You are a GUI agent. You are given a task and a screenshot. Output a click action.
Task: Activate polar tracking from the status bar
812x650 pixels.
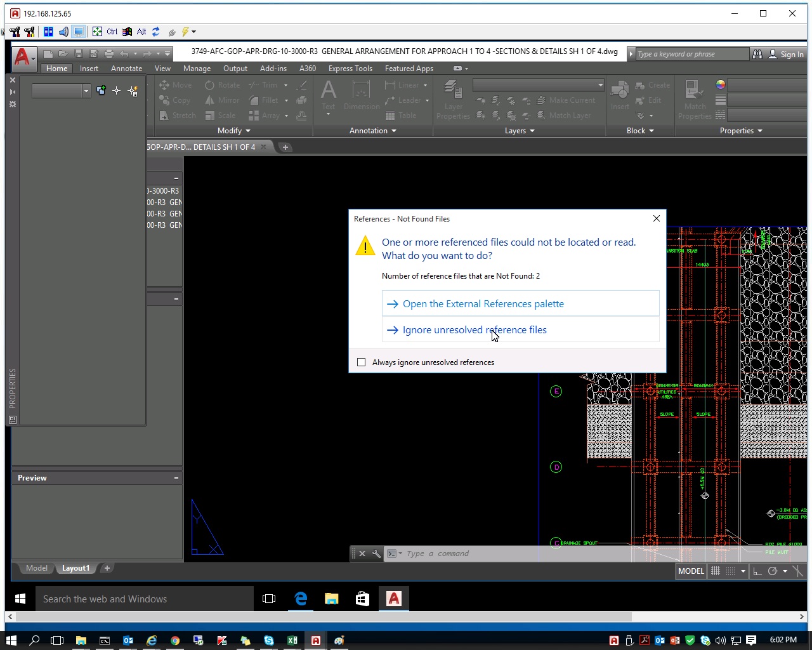click(x=773, y=571)
